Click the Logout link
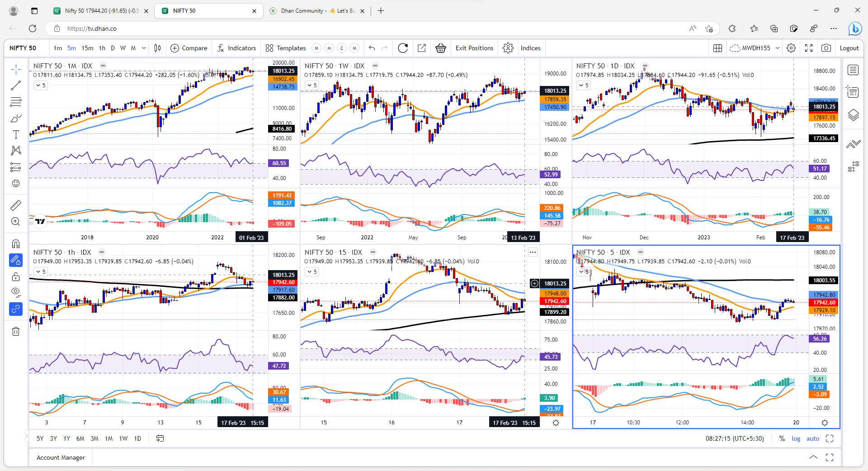This screenshot has height=471, width=868. coord(849,48)
